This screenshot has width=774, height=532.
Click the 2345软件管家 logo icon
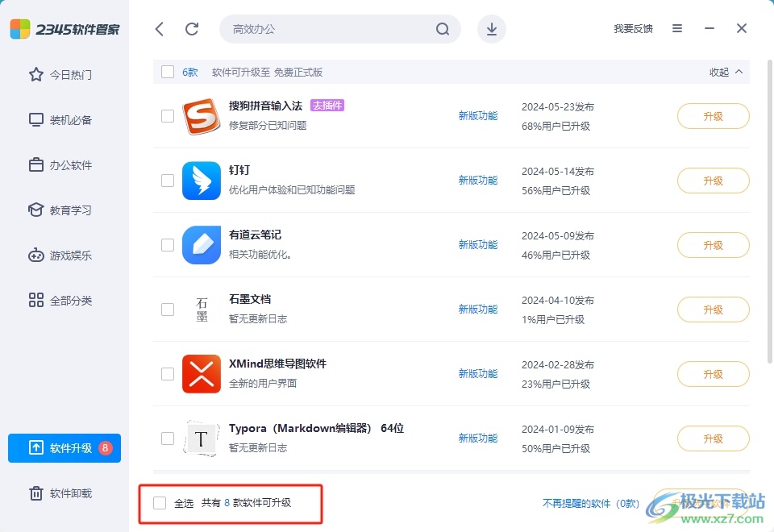pos(20,29)
